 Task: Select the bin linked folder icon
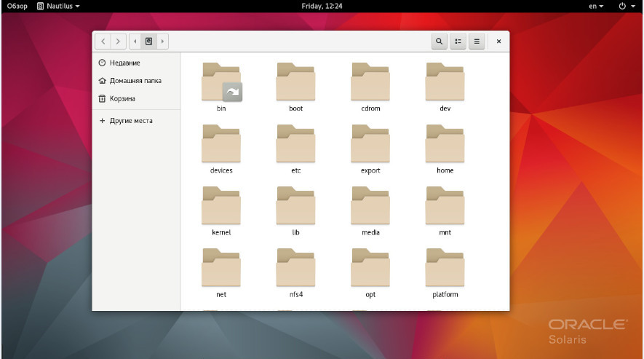(221, 82)
